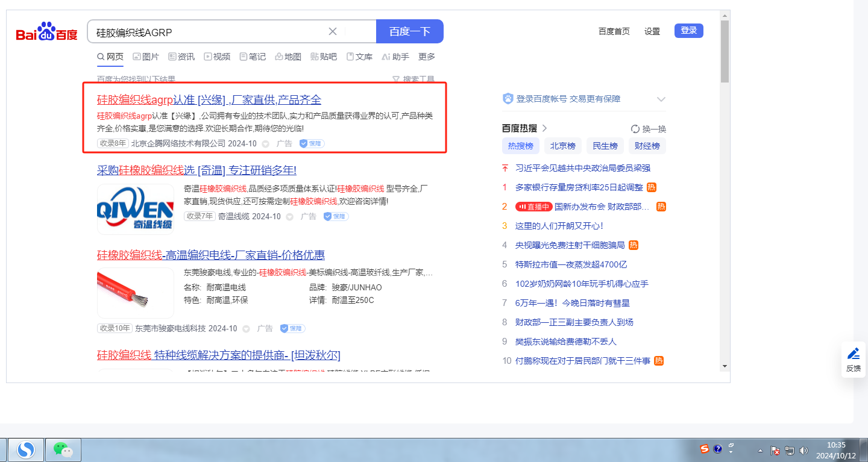Click the 保障 badge on the first result
This screenshot has width=868, height=462.
tap(312, 143)
